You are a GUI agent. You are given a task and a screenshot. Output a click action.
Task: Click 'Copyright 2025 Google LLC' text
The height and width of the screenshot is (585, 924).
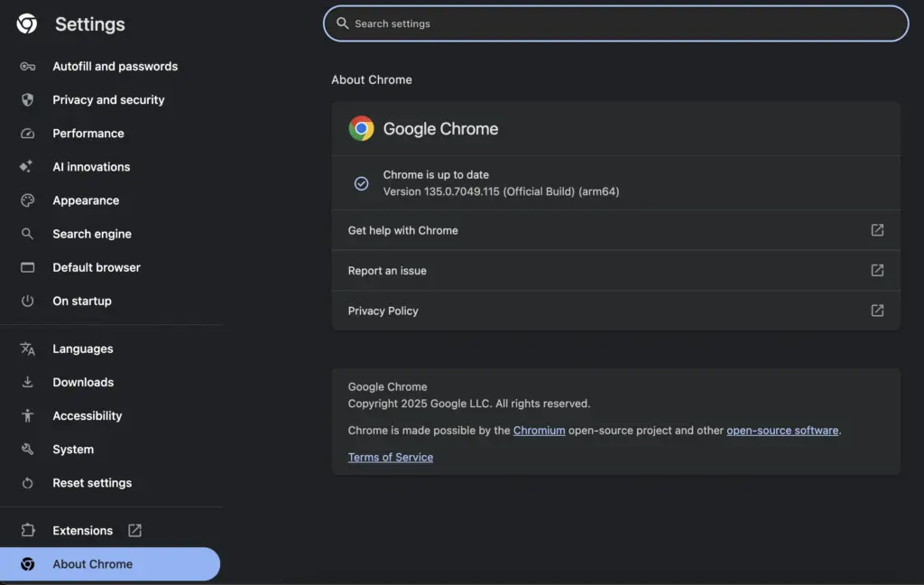468,404
